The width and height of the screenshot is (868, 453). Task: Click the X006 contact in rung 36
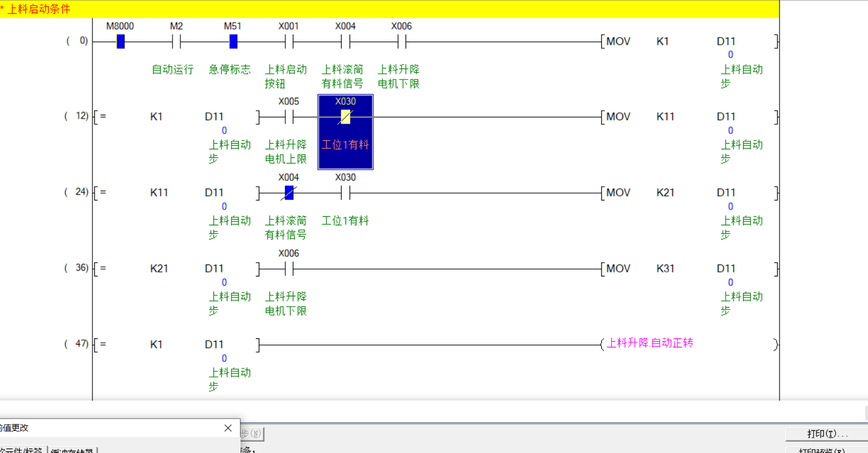289,269
